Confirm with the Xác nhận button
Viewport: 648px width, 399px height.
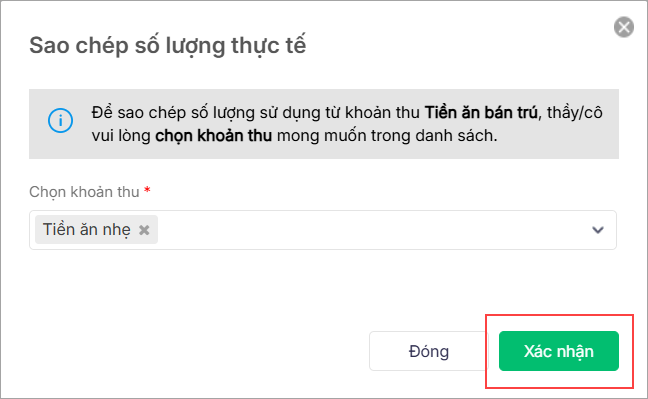559,351
